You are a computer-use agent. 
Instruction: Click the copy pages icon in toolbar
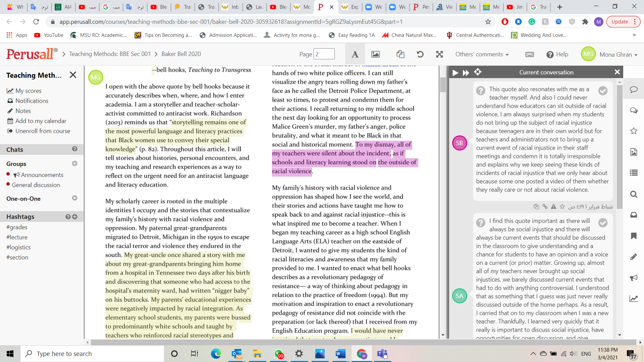click(x=400, y=54)
